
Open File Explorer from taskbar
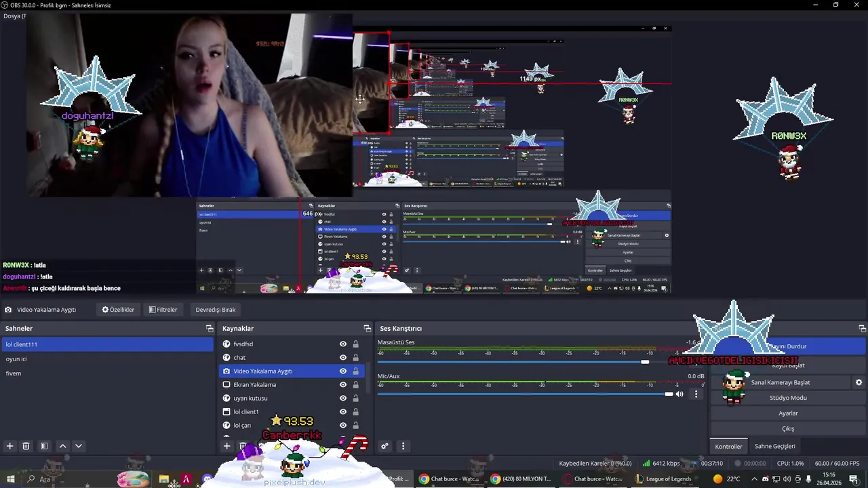click(x=163, y=479)
